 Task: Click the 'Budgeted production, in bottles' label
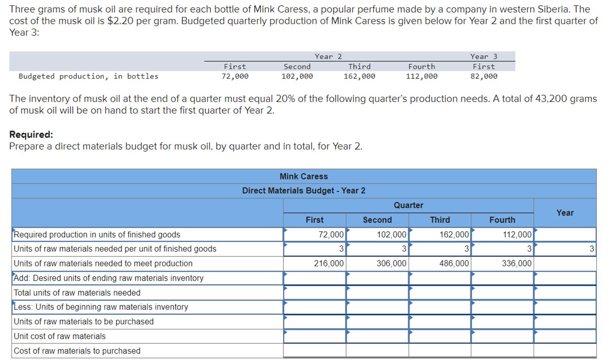click(89, 76)
